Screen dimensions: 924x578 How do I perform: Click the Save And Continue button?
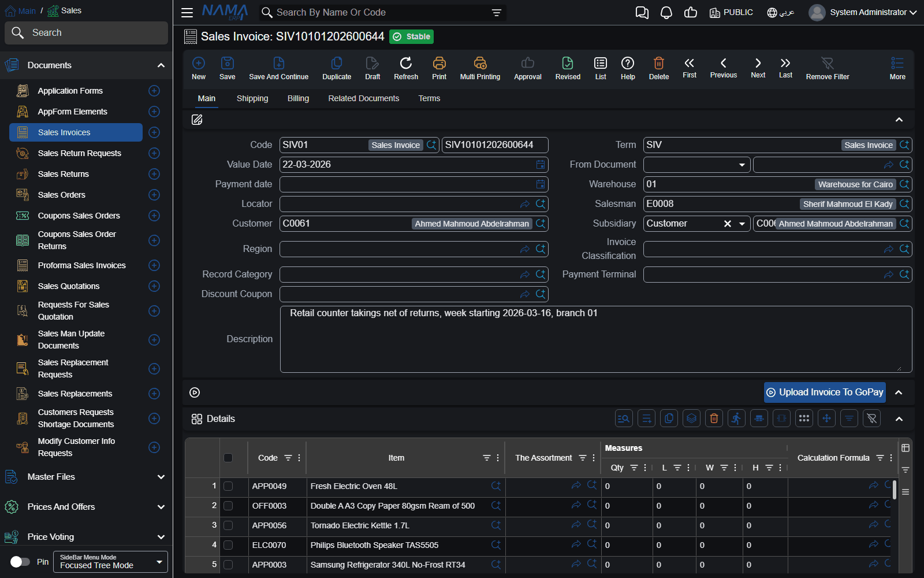click(x=279, y=68)
